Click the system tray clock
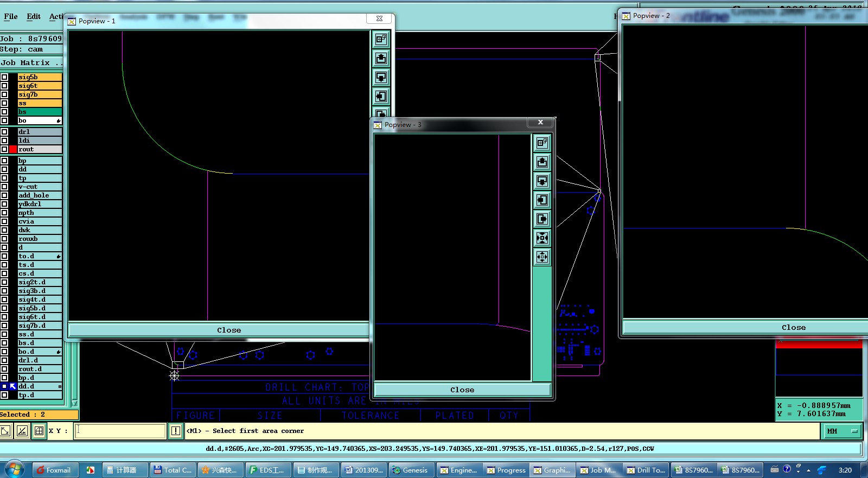The width and height of the screenshot is (868, 478). [x=845, y=470]
